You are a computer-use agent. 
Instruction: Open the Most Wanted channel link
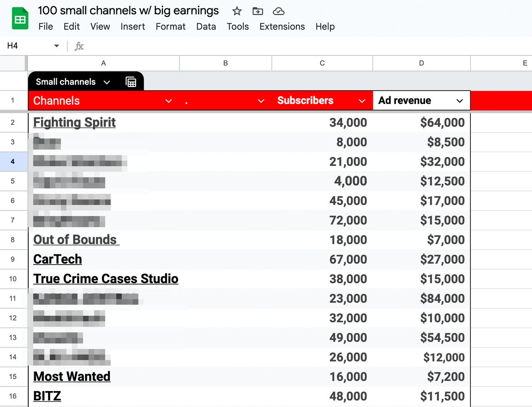[72, 376]
